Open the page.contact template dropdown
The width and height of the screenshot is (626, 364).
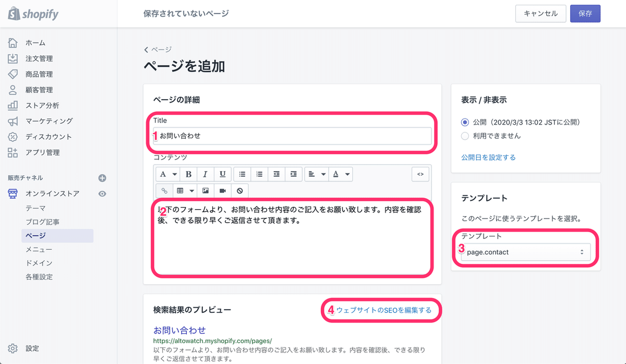[x=525, y=252]
